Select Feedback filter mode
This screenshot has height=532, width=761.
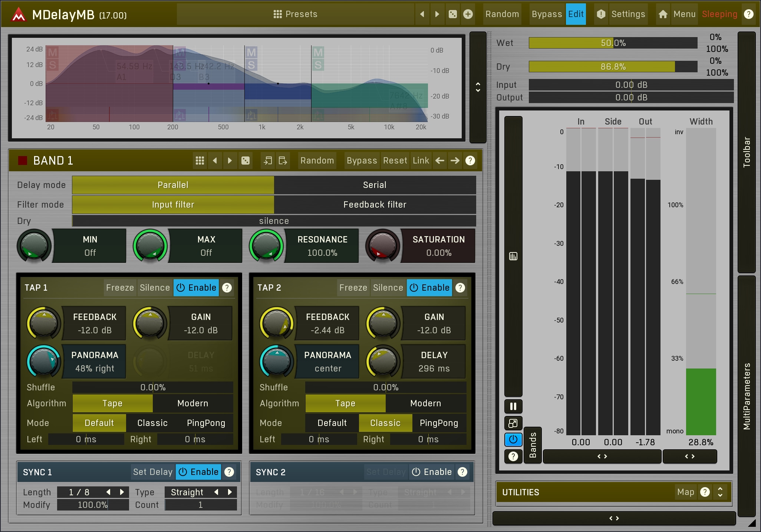pyautogui.click(x=375, y=205)
